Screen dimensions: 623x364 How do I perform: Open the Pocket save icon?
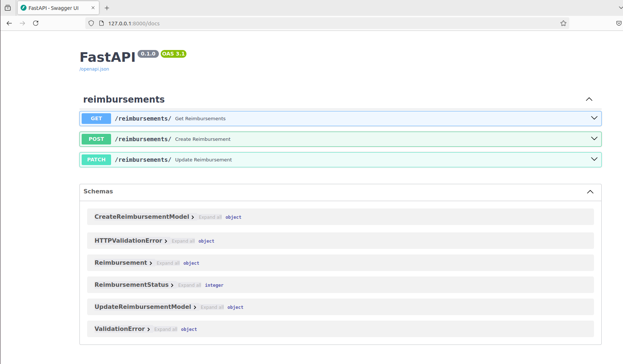619,23
